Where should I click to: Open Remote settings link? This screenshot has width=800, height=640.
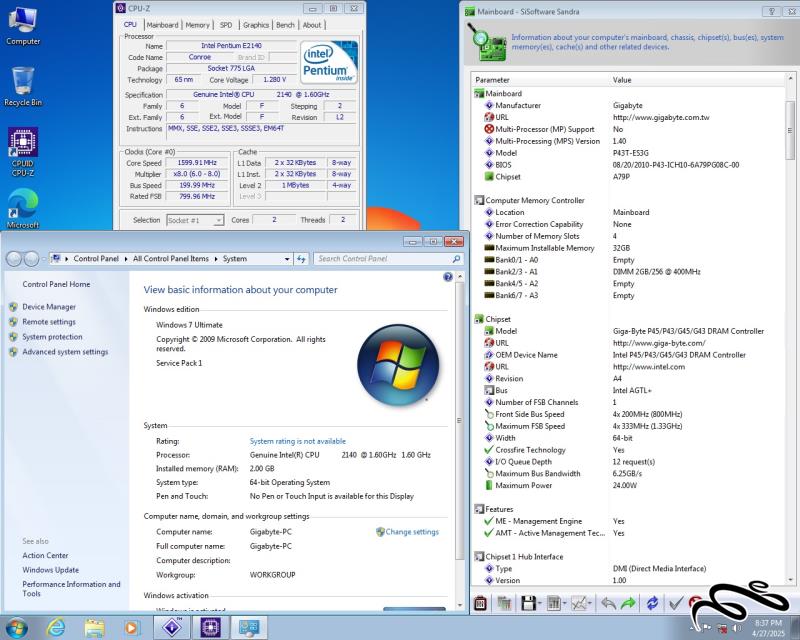click(49, 322)
